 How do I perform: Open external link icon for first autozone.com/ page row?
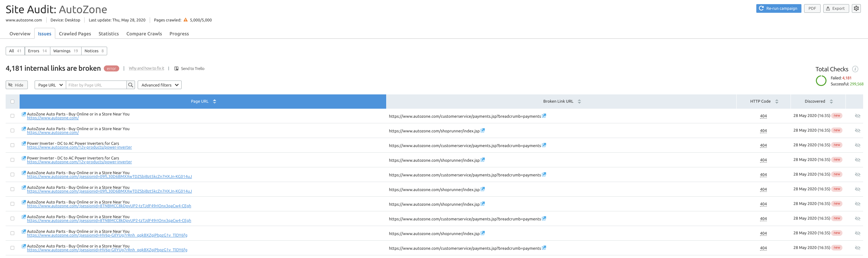(24, 114)
